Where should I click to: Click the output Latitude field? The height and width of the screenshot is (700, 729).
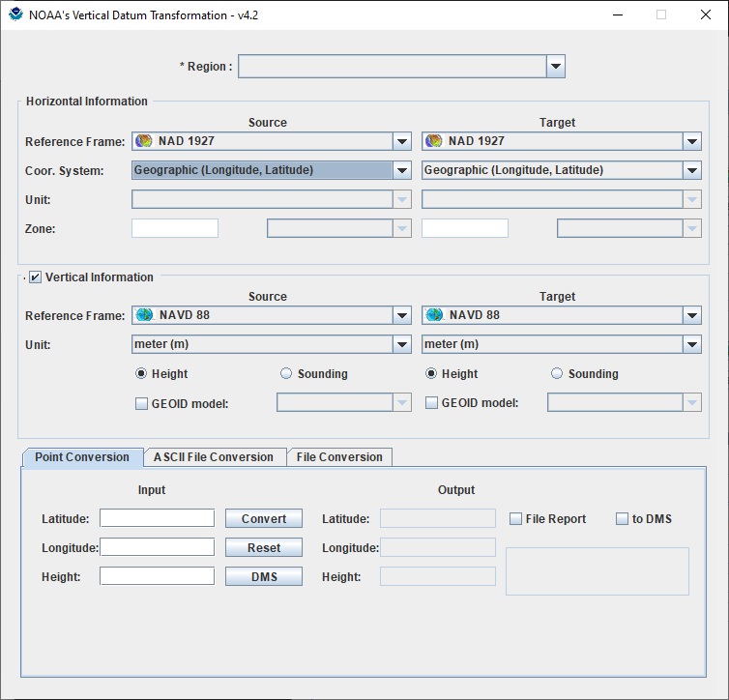click(437, 518)
